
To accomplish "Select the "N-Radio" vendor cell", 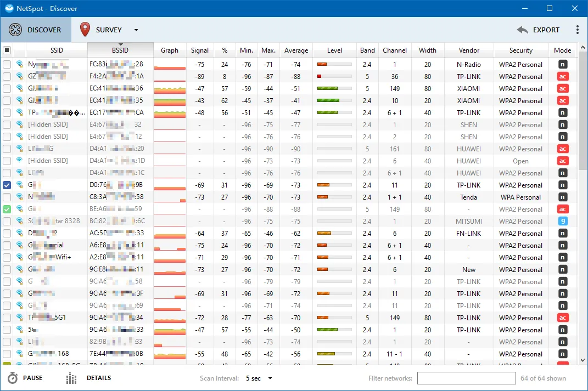I will tap(469, 64).
